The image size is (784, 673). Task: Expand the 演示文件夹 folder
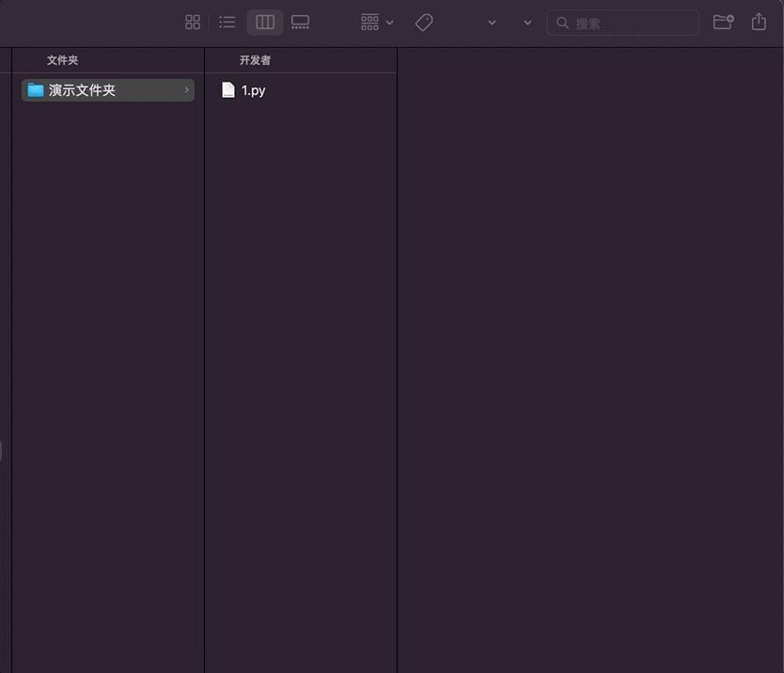186,89
